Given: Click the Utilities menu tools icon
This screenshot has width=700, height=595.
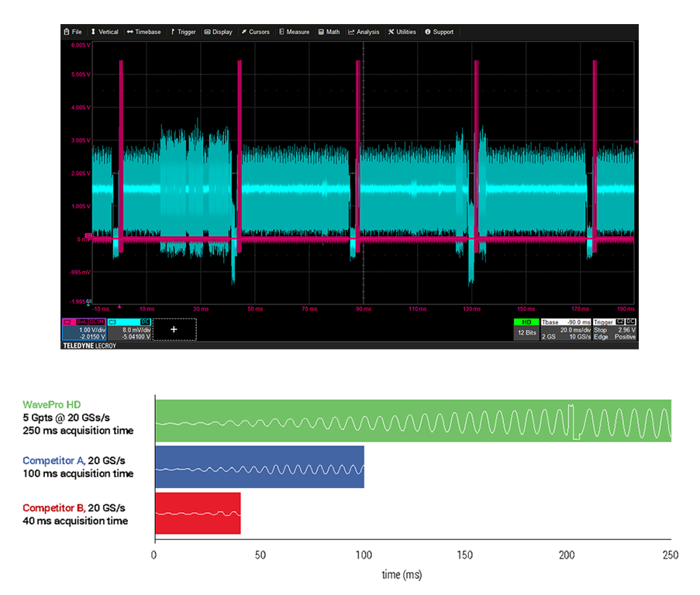Looking at the screenshot, I should coord(391,32).
